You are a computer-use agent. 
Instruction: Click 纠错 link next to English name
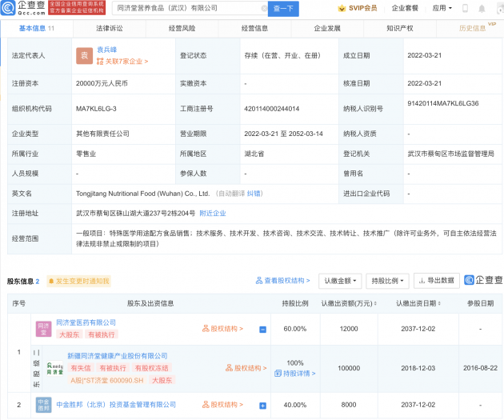(x=254, y=194)
